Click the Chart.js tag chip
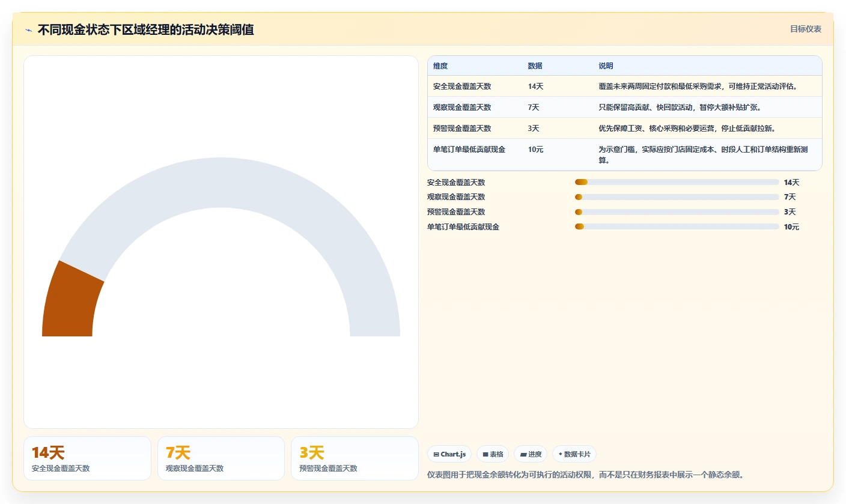 pos(449,454)
